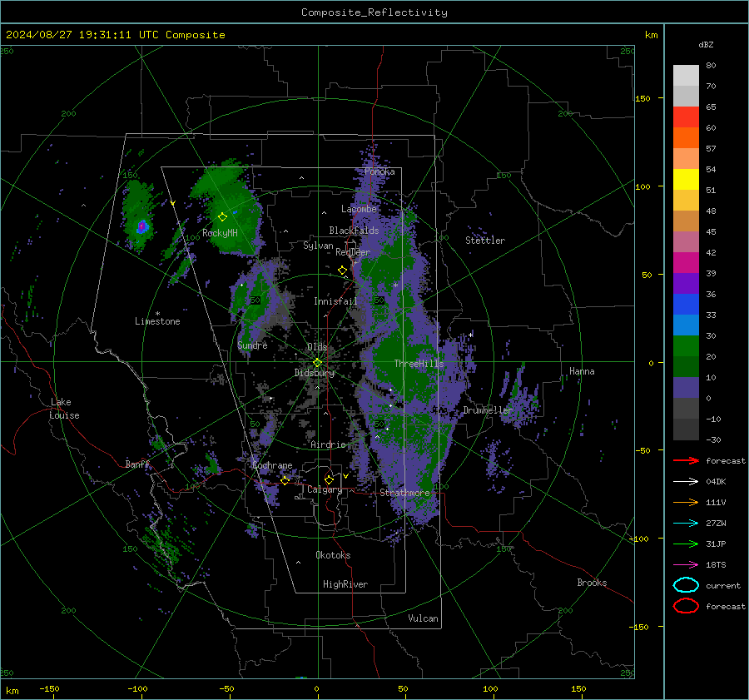Select the blue 36–33 dBZ swatch
The width and height of the screenshot is (749, 700).
tap(686, 305)
